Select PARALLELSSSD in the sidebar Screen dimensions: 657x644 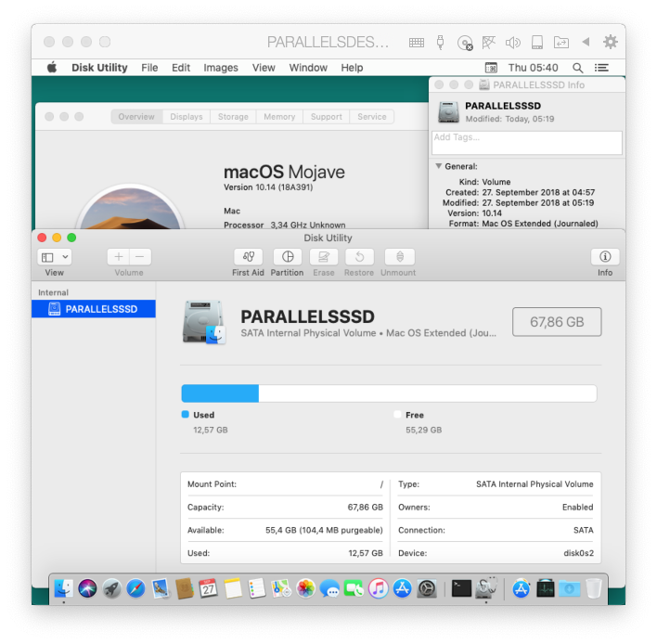click(94, 309)
